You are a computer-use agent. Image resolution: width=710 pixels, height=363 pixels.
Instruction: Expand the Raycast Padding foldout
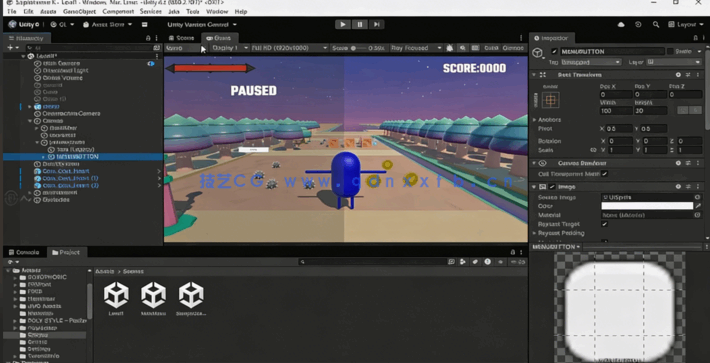534,233
